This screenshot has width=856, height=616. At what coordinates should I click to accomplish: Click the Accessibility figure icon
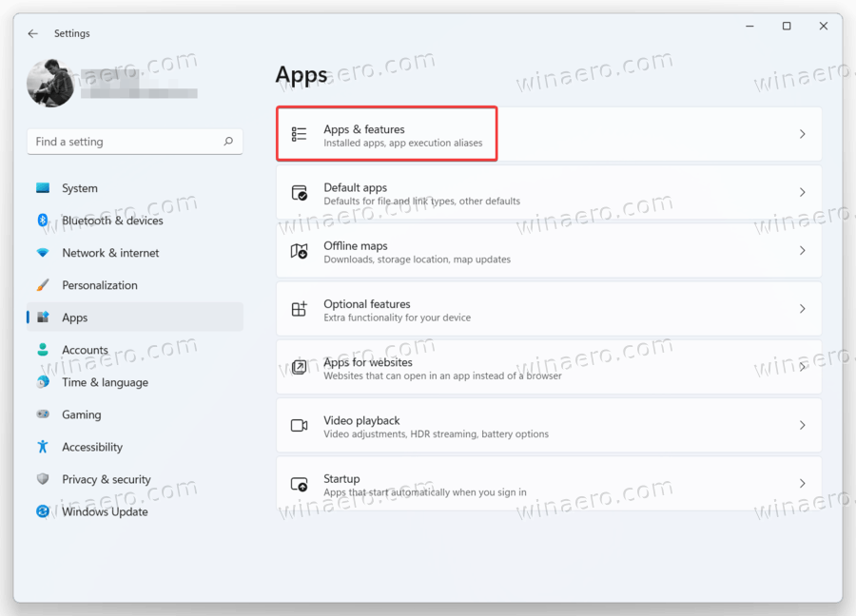(x=43, y=447)
